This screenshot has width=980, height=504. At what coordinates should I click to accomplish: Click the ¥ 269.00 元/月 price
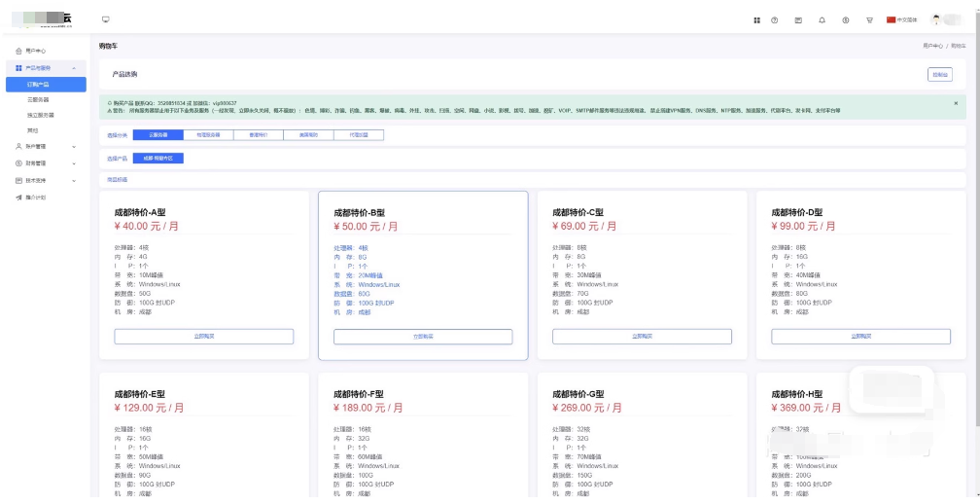coord(587,409)
